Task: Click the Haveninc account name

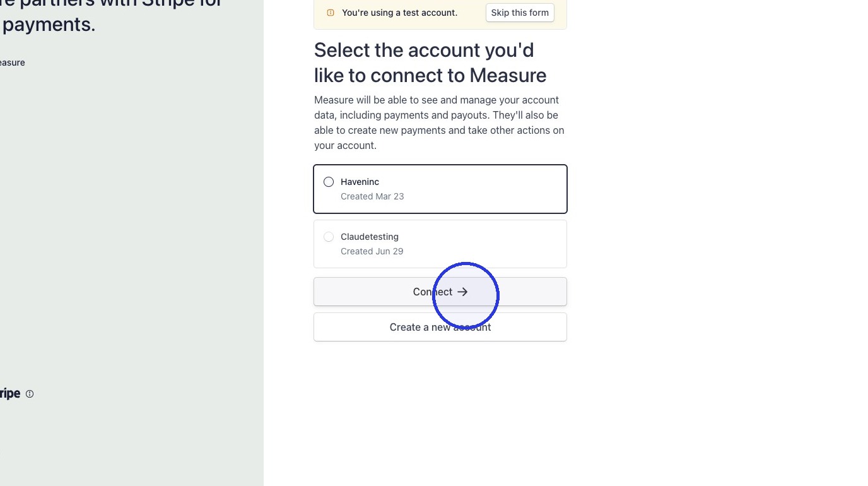Action: pos(360,182)
